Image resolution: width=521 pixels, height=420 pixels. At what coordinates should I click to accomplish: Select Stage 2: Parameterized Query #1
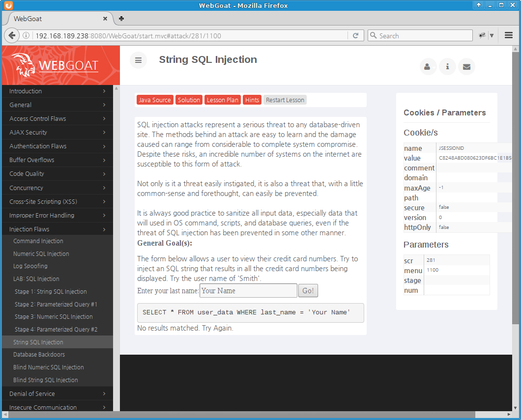tap(56, 304)
